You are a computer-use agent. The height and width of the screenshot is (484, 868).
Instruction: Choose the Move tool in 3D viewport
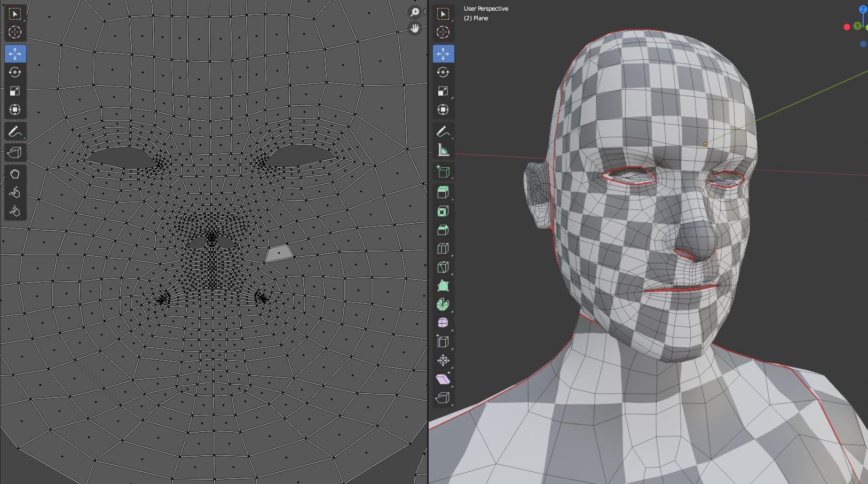tap(443, 53)
